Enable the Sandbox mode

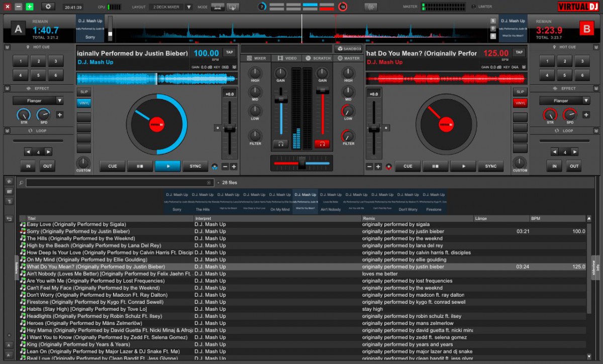click(349, 49)
